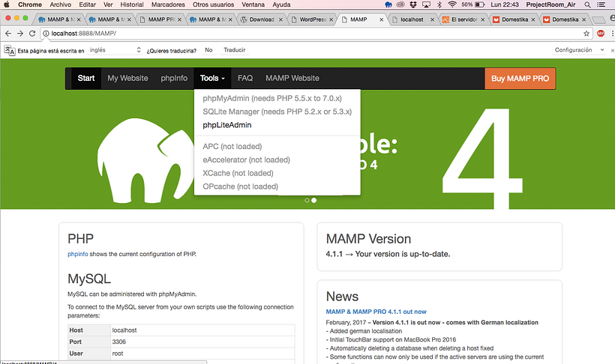Open the Ventana menu
Image resolution: width=615 pixels, height=364 pixels.
253,4
